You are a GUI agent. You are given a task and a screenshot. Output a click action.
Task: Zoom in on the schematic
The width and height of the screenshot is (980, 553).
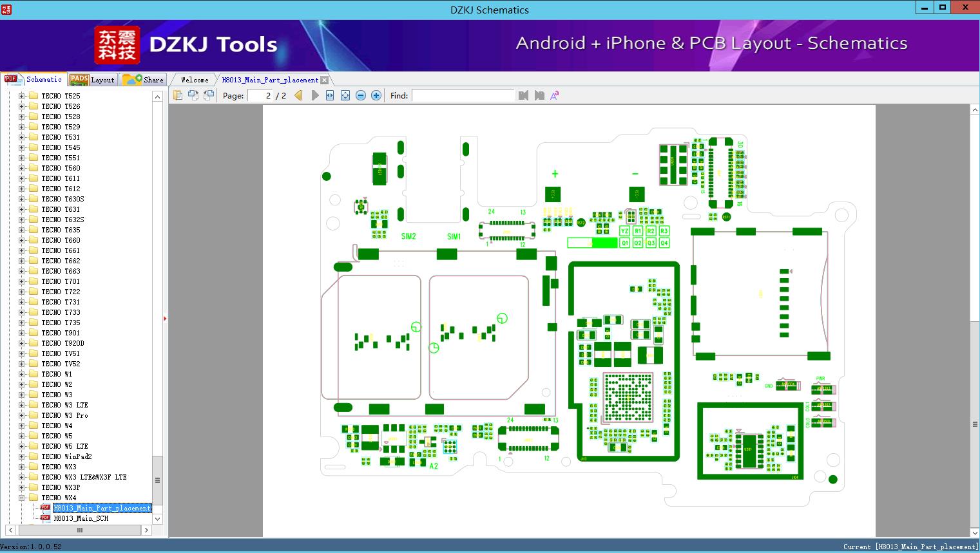[376, 95]
